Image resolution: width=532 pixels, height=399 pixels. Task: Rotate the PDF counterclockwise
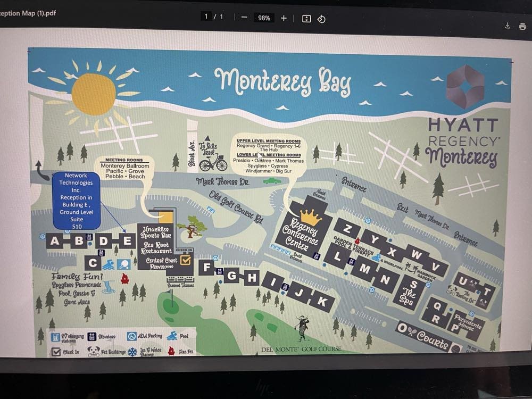click(321, 19)
